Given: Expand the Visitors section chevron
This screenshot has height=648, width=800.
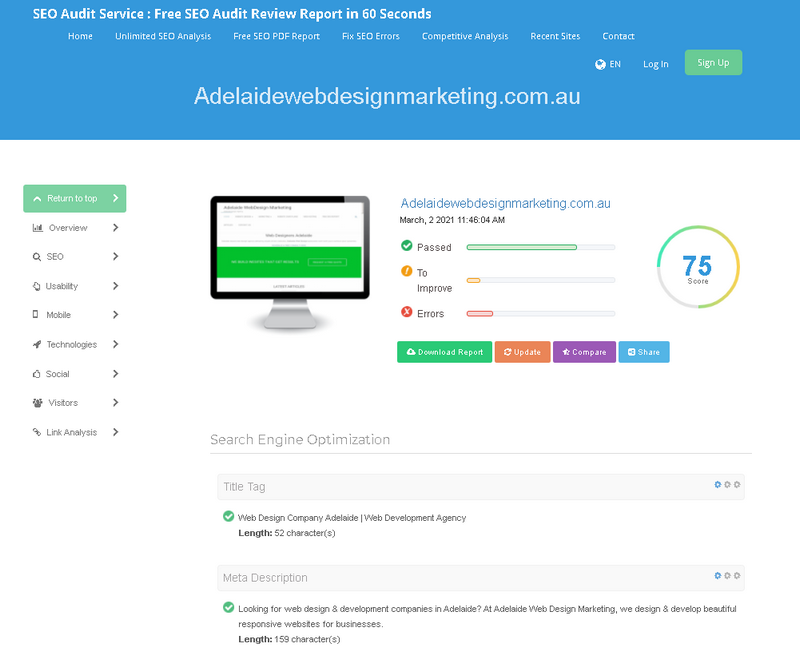Looking at the screenshot, I should [x=116, y=403].
